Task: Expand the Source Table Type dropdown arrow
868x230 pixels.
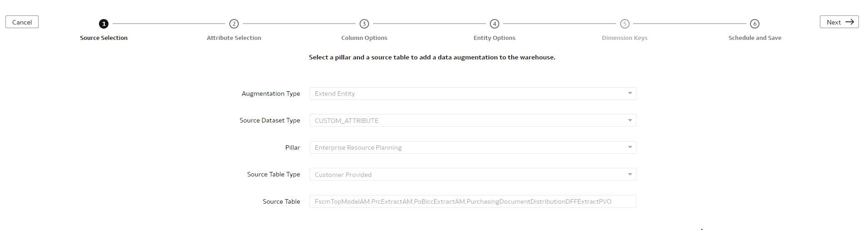Action: [x=630, y=174]
